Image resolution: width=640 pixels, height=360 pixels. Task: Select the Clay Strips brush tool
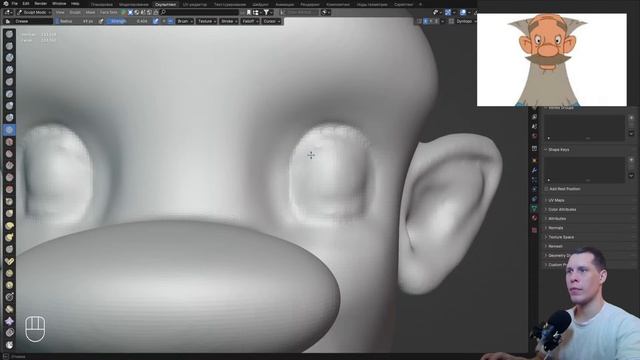(x=9, y=70)
